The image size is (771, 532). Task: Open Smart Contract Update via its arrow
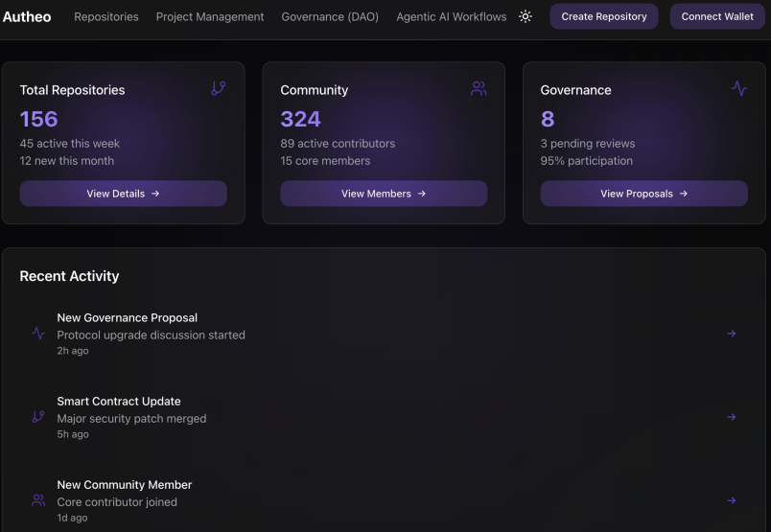pos(731,417)
